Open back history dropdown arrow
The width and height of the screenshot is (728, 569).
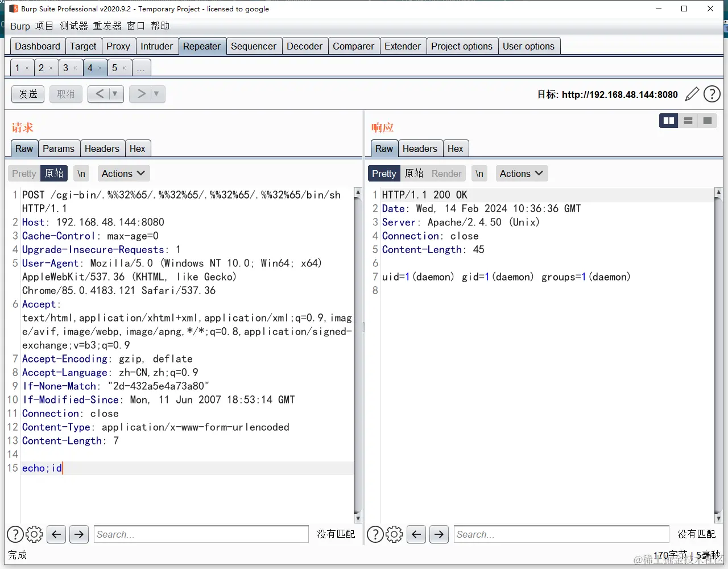(x=115, y=94)
